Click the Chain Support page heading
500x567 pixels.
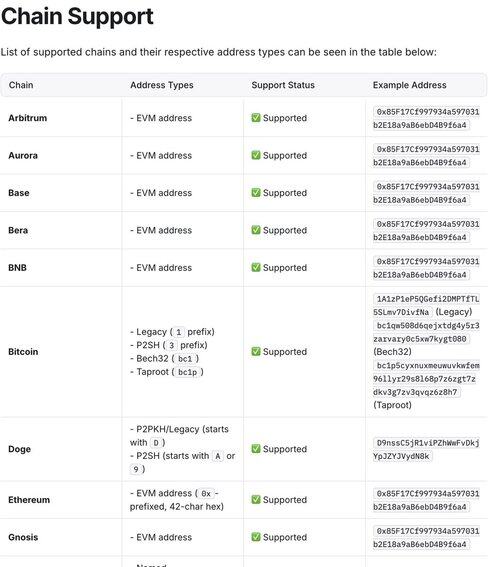(77, 17)
